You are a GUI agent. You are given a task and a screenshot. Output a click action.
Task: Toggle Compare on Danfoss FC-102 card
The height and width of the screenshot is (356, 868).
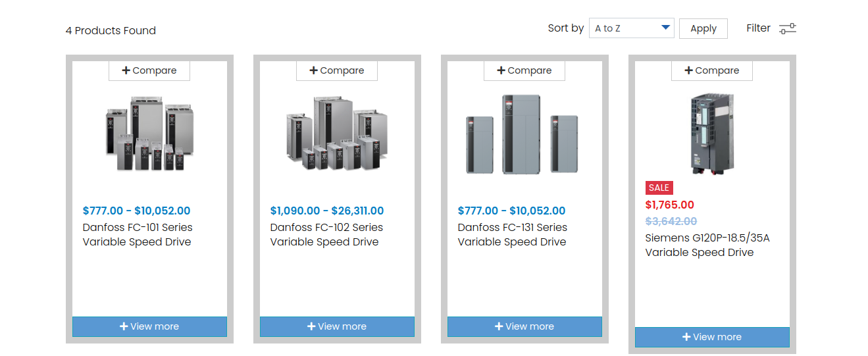click(337, 70)
